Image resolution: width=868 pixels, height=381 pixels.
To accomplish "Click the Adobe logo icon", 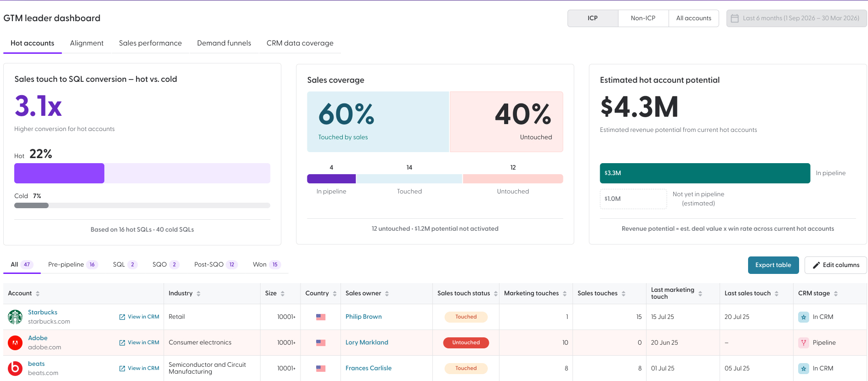I will (15, 342).
